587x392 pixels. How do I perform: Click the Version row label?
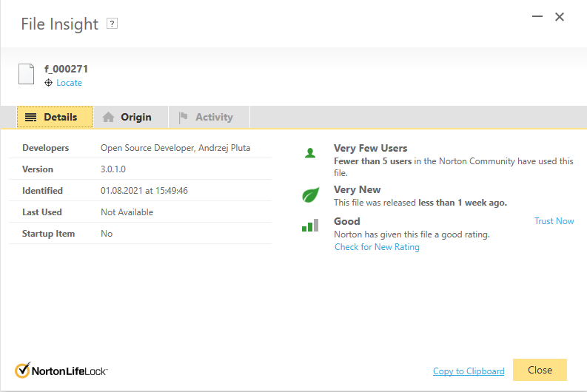click(38, 169)
